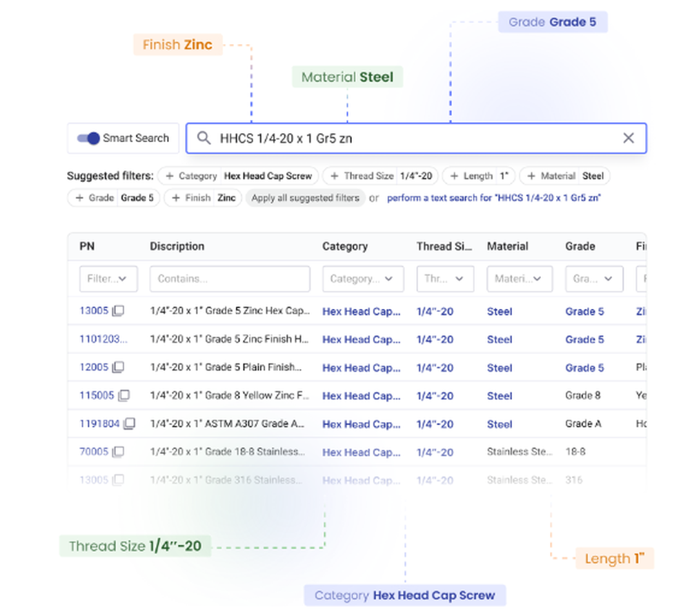Click the plus icon on the Length 1" filter chip
690x616 pixels.
click(456, 176)
